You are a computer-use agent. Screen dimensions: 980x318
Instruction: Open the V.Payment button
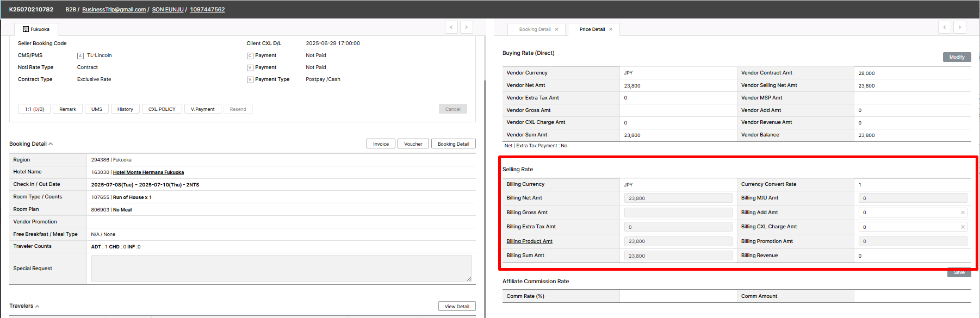tap(202, 109)
